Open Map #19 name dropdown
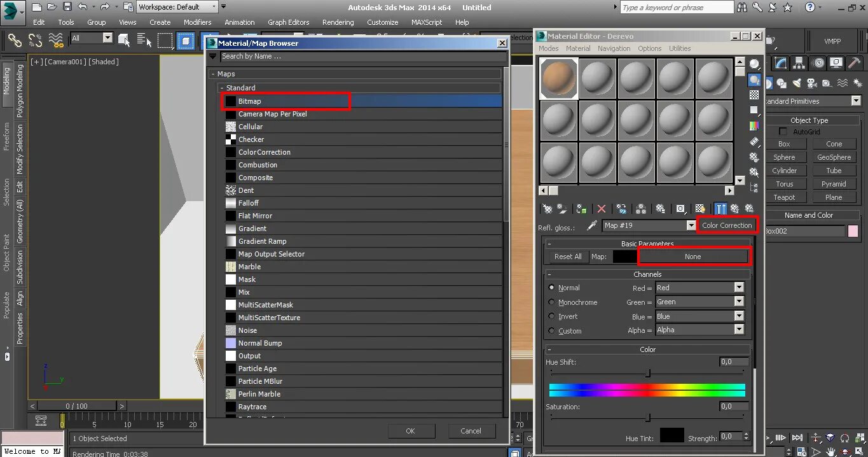The height and width of the screenshot is (457, 868). coord(691,225)
